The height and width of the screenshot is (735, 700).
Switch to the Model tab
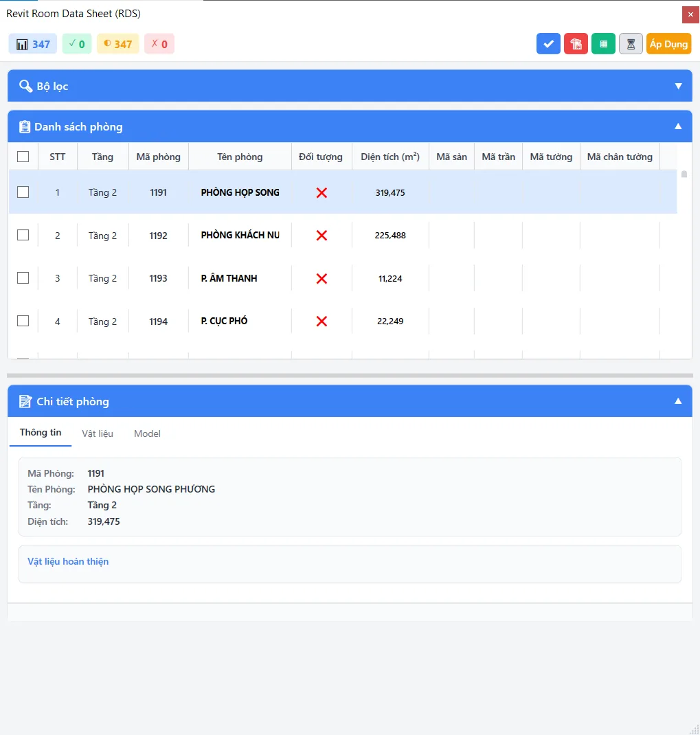tap(147, 433)
